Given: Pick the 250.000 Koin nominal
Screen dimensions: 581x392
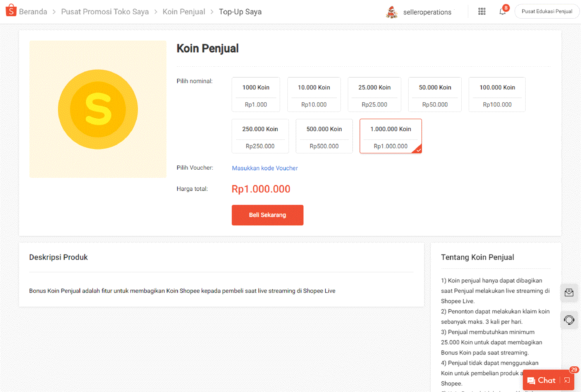Looking at the screenshot, I should [260, 136].
